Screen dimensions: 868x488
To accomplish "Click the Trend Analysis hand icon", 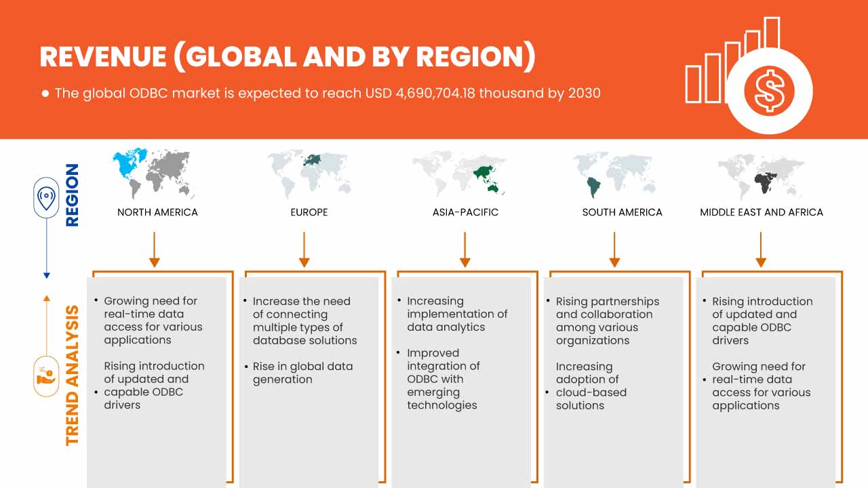I will point(46,376).
